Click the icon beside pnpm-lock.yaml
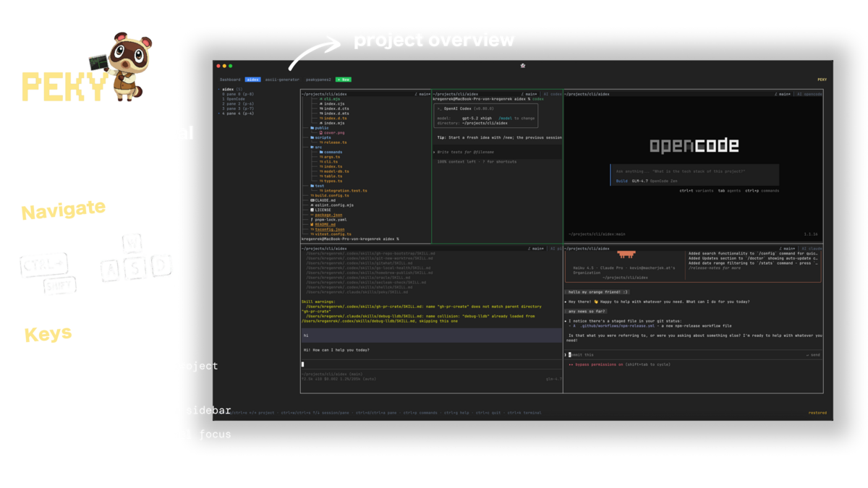Screen dimensions: 868x488 (312, 220)
